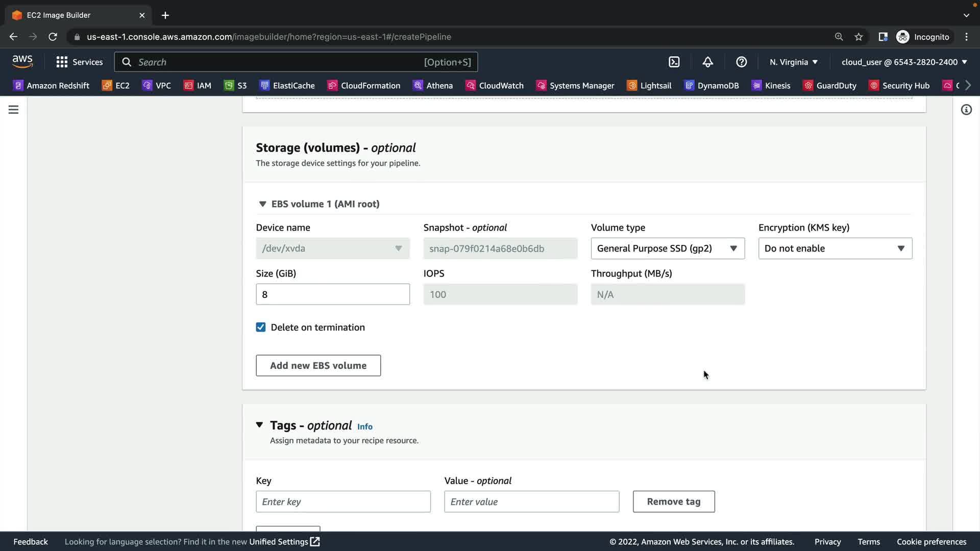Click the help question mark icon

point(741,62)
